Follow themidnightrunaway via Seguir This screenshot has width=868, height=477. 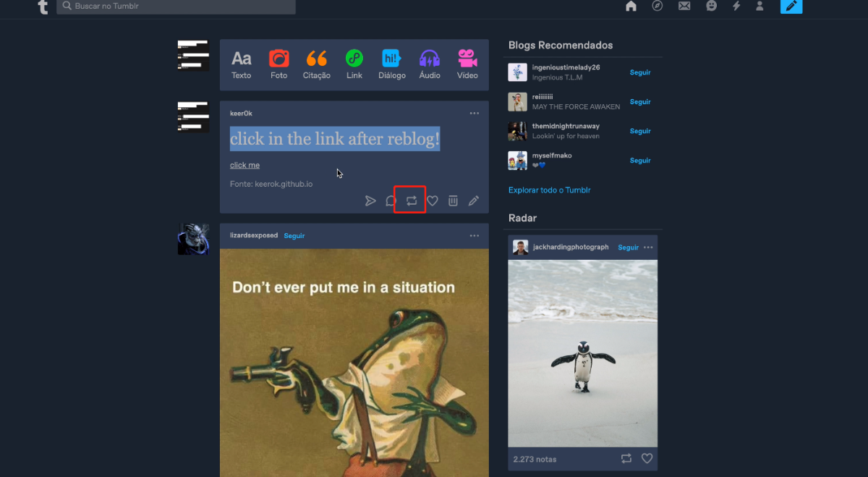[x=640, y=131]
